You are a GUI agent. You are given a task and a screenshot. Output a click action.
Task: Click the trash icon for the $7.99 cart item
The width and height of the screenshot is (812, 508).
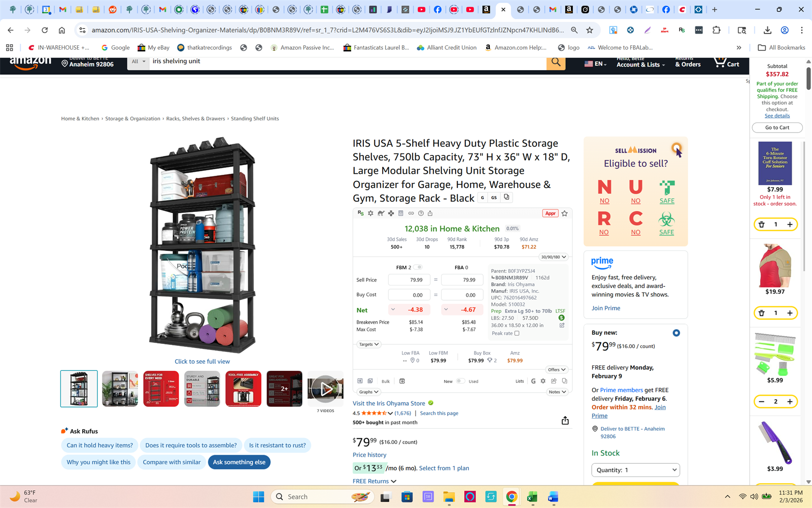pos(761,225)
